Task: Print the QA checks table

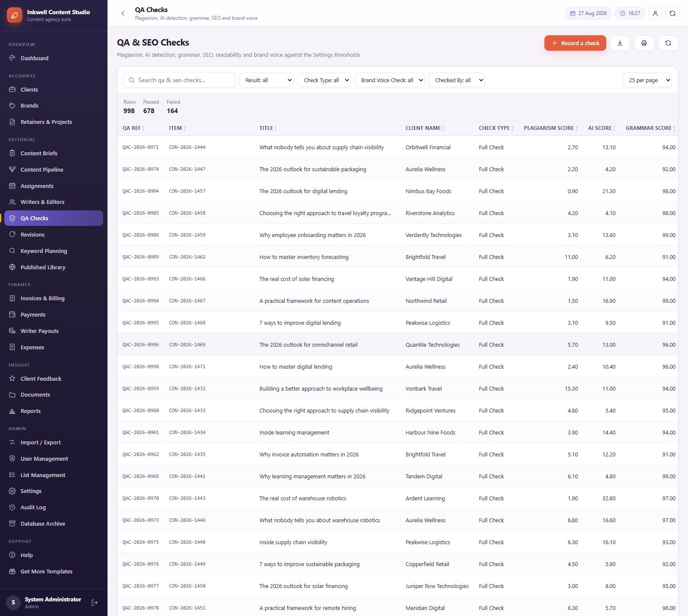Action: (644, 43)
